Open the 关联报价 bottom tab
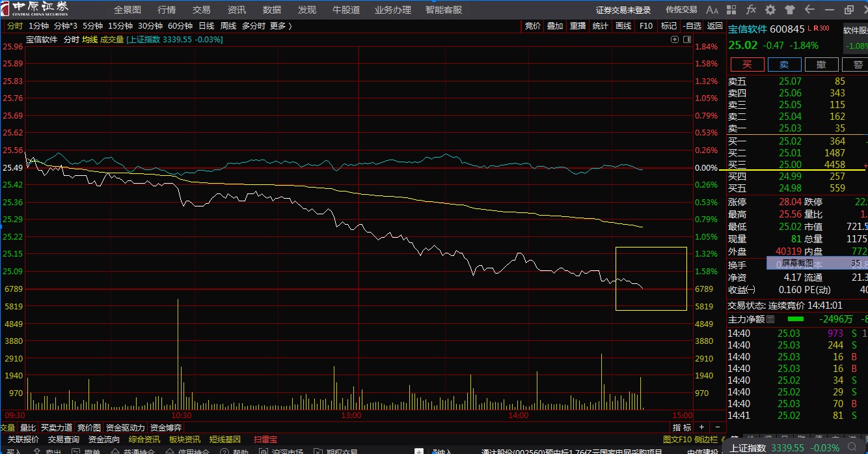 coord(23,440)
